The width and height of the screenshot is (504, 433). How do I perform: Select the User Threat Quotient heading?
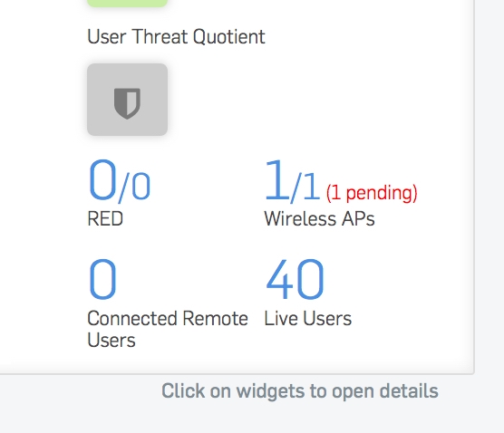pyautogui.click(x=176, y=36)
